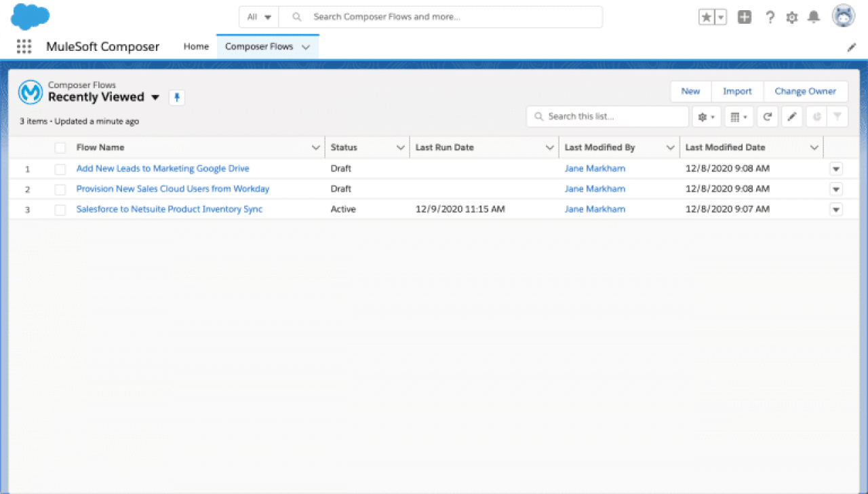Open Provision New Sales Cloud Users from Workday
Viewport: 868px width, 494px height.
[x=173, y=189]
